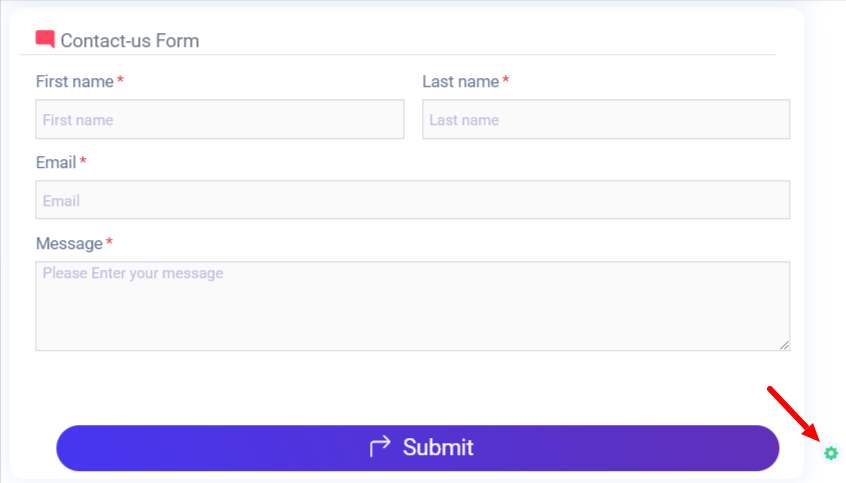Image resolution: width=846 pixels, height=483 pixels.
Task: Focus the First name input field
Action: pyautogui.click(x=220, y=119)
